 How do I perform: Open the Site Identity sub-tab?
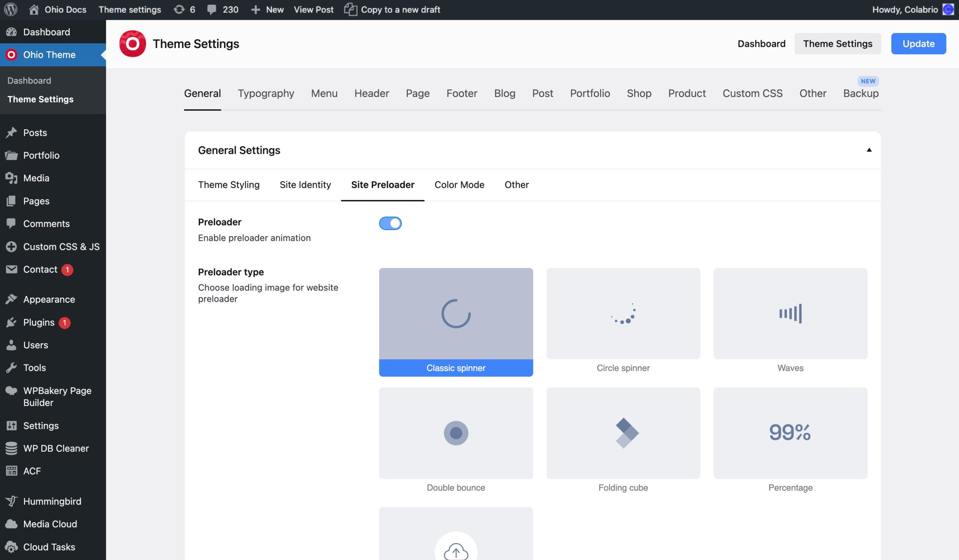[x=305, y=185]
